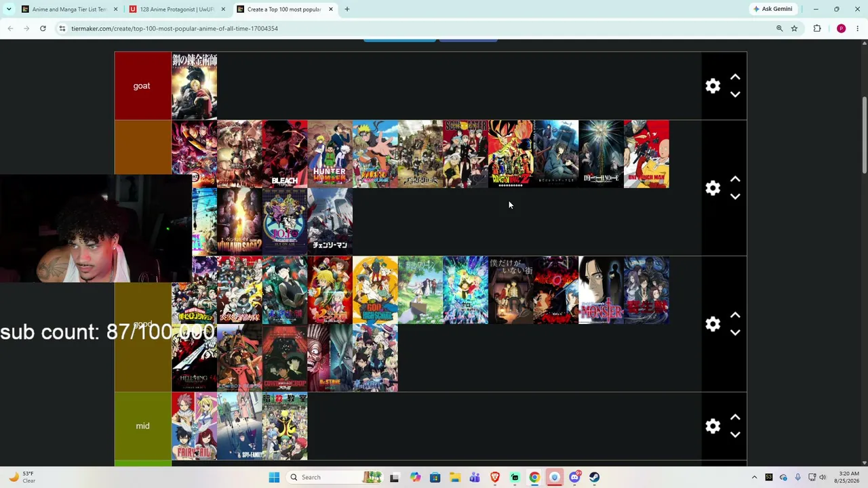Move the goat tier up
The image size is (868, 488).
tap(735, 77)
